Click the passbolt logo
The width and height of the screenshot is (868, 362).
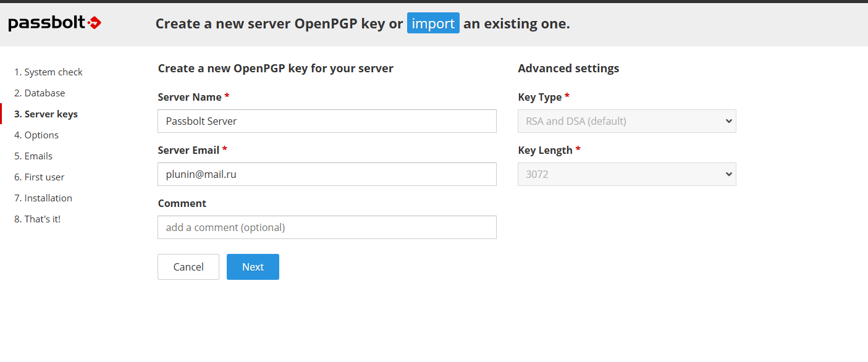(54, 23)
